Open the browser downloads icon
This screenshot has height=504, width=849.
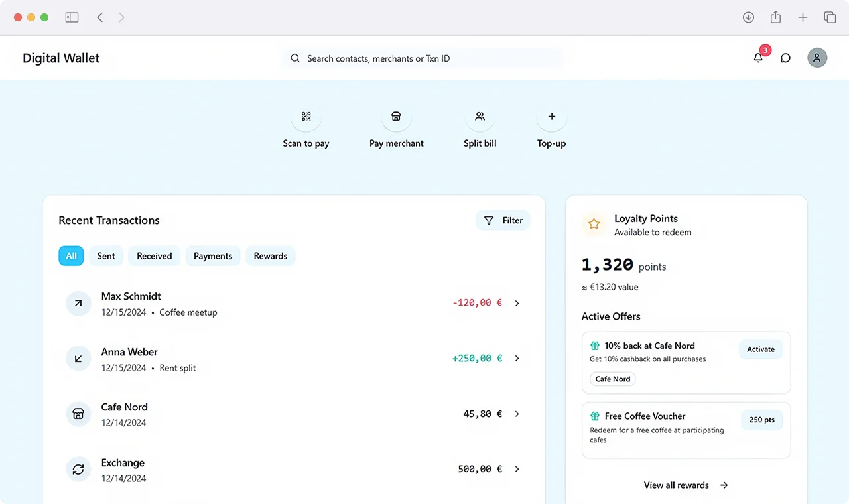click(748, 17)
